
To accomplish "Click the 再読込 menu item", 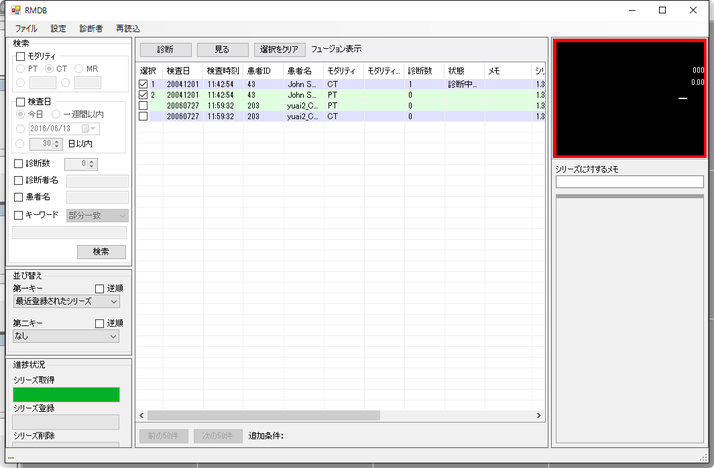I will (x=128, y=29).
